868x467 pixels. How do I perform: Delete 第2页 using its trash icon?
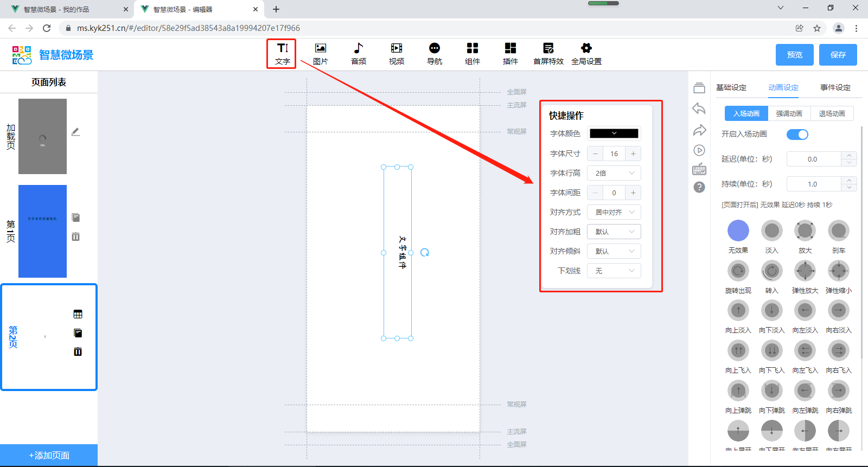pos(78,351)
